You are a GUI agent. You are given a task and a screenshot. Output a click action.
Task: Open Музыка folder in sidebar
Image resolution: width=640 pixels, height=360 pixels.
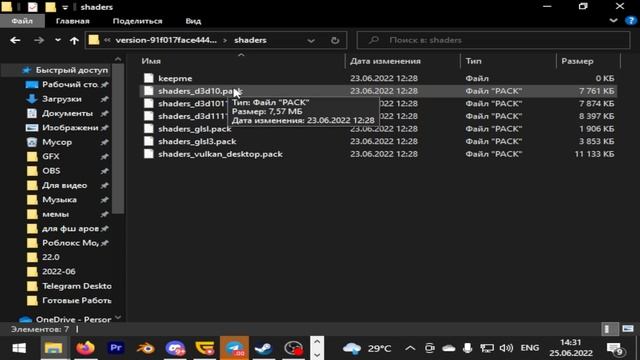point(59,200)
